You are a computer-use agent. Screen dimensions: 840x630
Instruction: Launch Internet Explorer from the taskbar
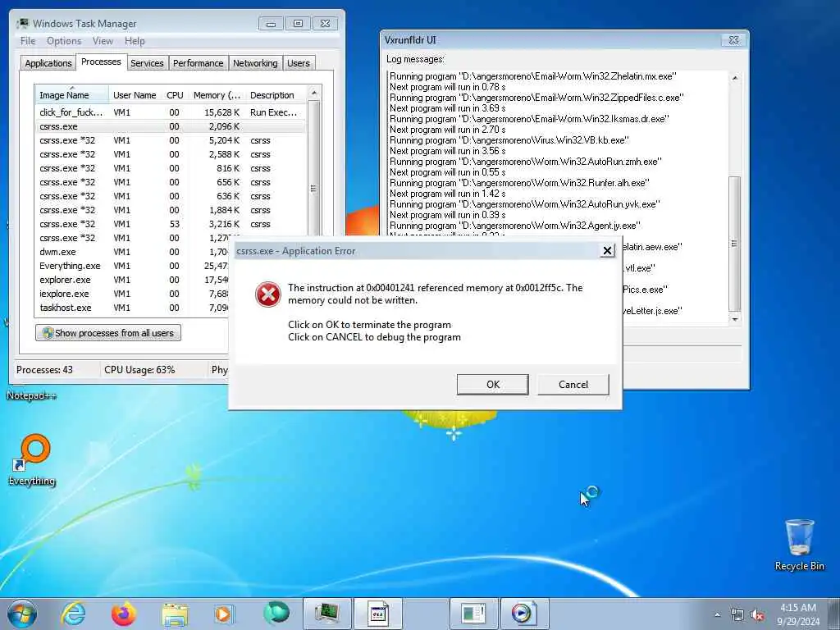pos(73,614)
